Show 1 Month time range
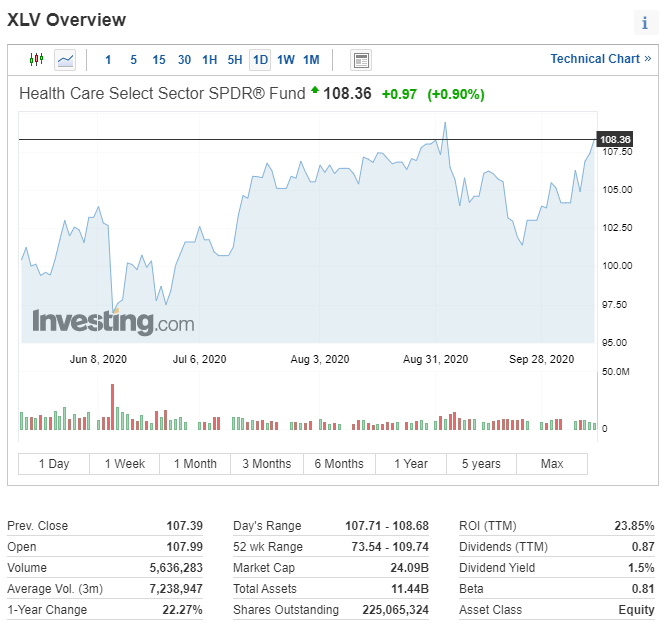This screenshot has width=664, height=633. coord(195,464)
